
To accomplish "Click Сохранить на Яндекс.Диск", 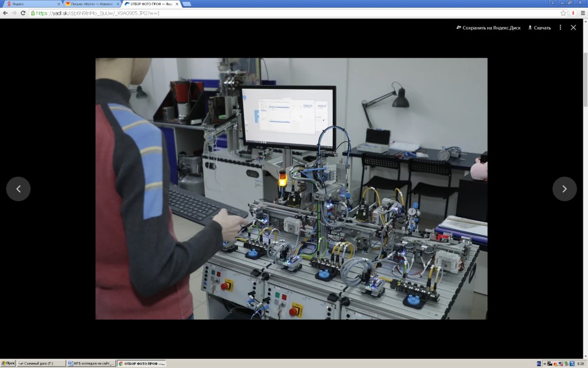I will (x=488, y=28).
